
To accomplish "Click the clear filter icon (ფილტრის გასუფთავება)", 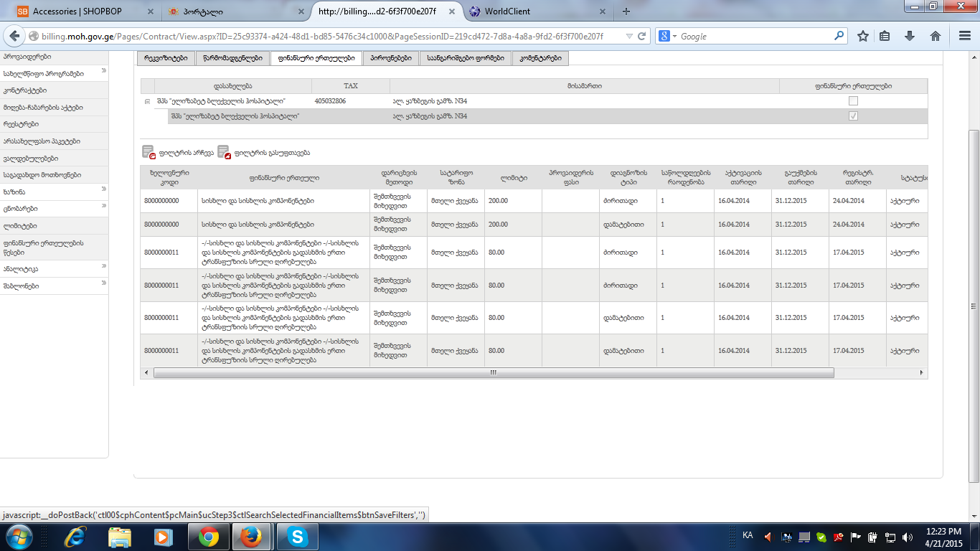I will coord(225,152).
